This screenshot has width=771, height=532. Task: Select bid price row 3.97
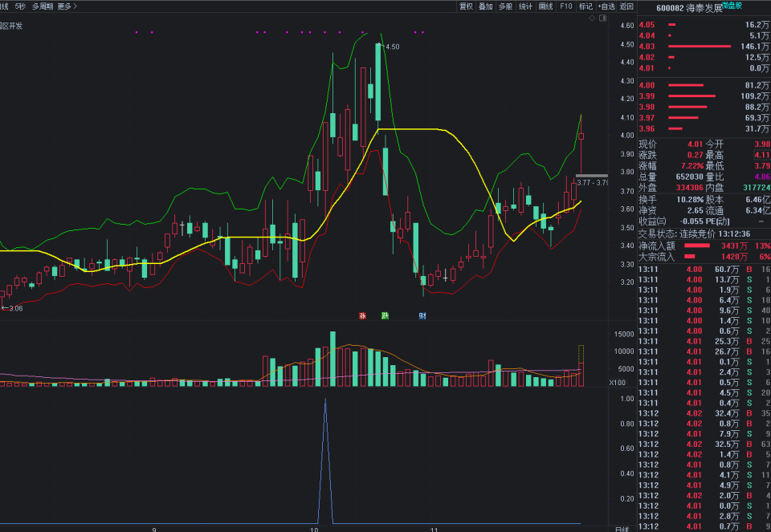point(704,117)
